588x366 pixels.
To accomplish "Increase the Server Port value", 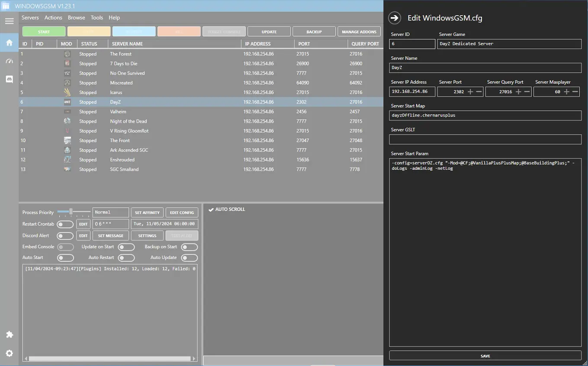I will tap(470, 92).
